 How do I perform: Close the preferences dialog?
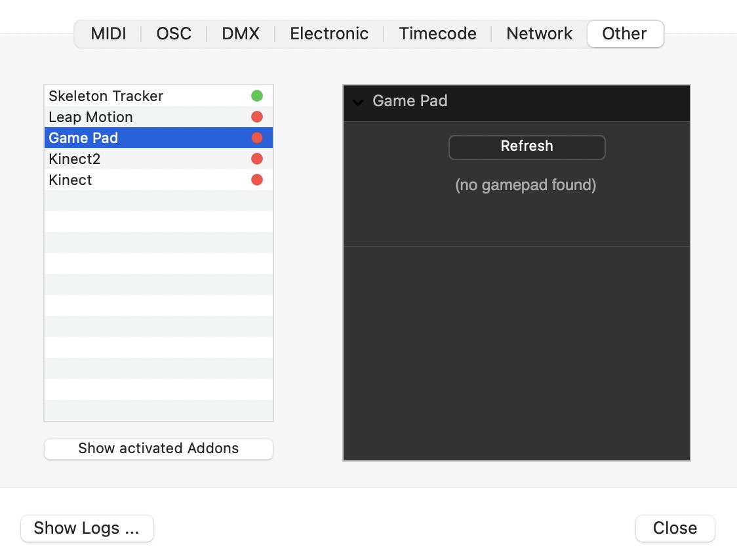(x=675, y=529)
